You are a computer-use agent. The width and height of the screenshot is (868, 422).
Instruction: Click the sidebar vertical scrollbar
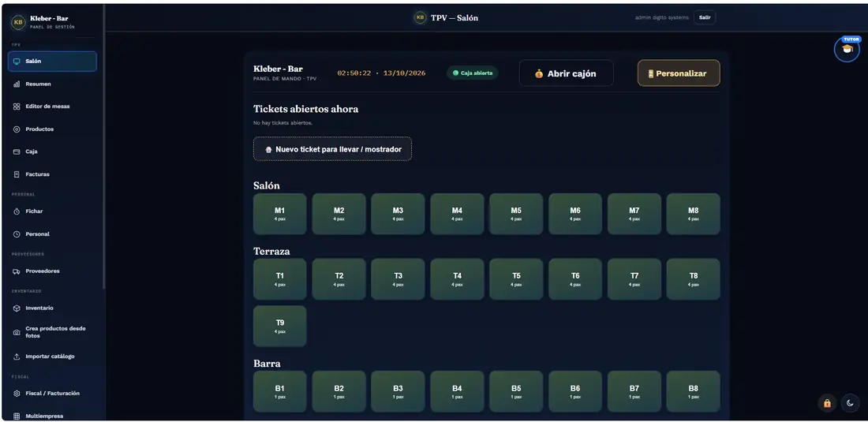point(103,147)
